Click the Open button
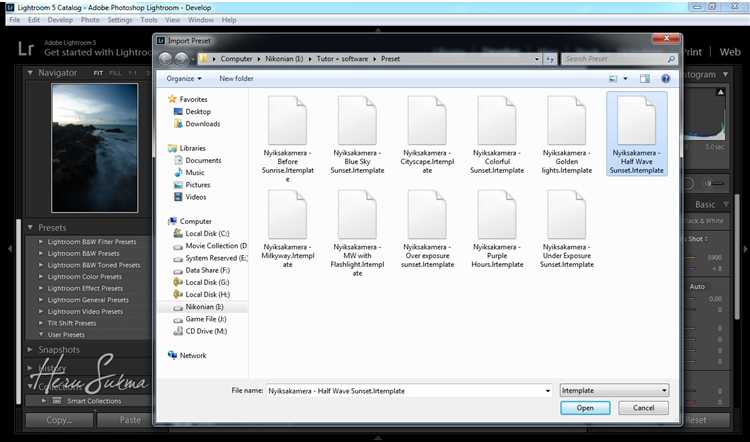This screenshot has width=750, height=442. point(585,408)
